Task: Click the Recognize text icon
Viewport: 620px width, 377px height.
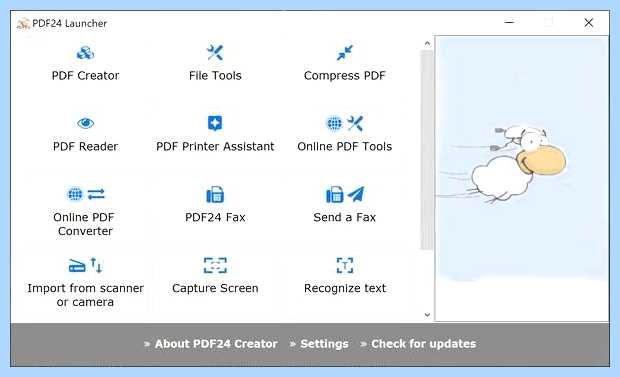Action: [x=345, y=265]
